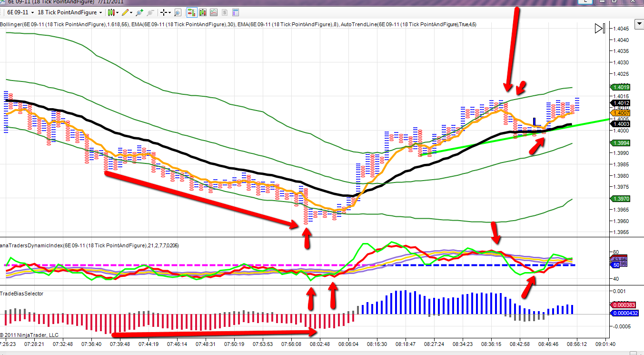Click the green 1.3970 price marker

pyautogui.click(x=620, y=198)
